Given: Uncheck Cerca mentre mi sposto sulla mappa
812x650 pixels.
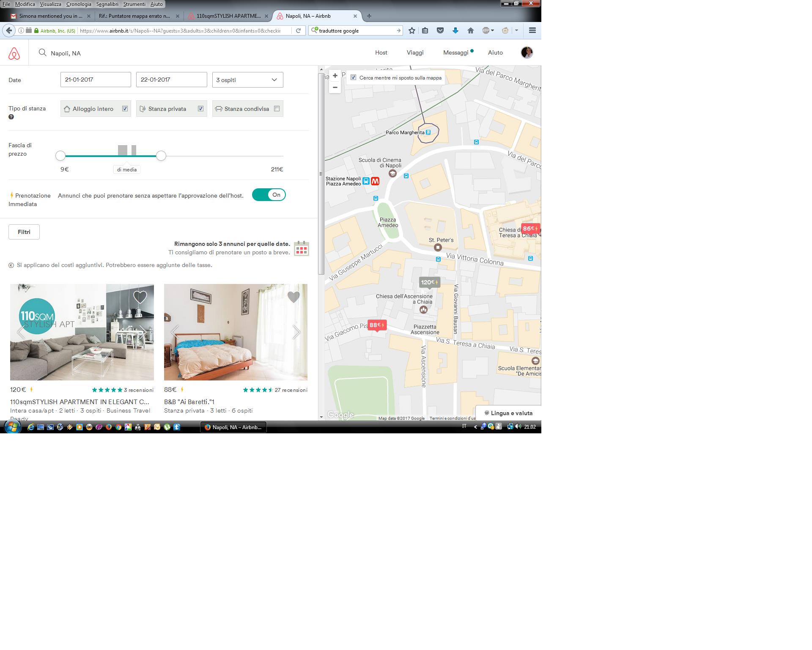Looking at the screenshot, I should (x=354, y=78).
